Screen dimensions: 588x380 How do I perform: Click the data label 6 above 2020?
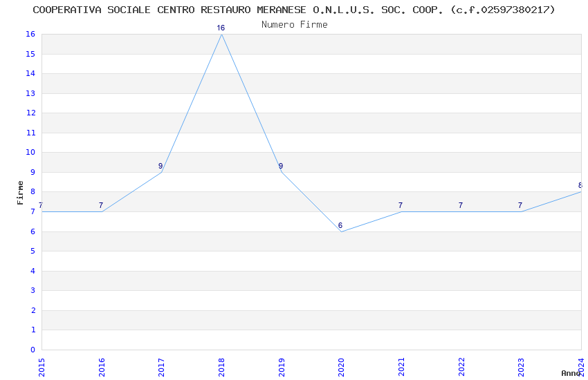click(340, 225)
